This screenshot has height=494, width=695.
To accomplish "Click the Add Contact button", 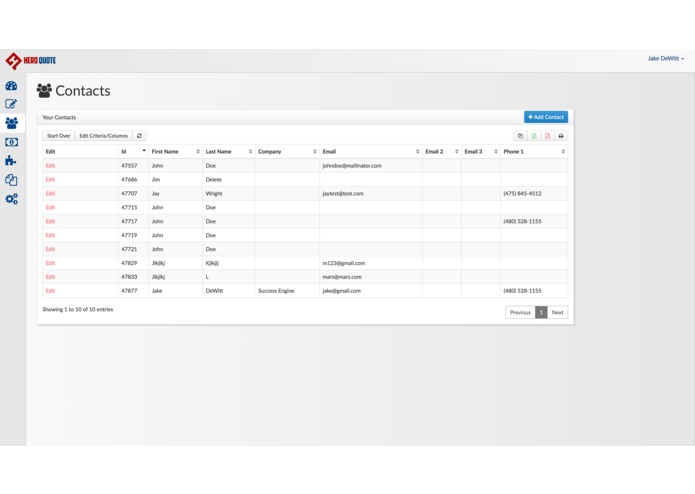I will click(546, 117).
